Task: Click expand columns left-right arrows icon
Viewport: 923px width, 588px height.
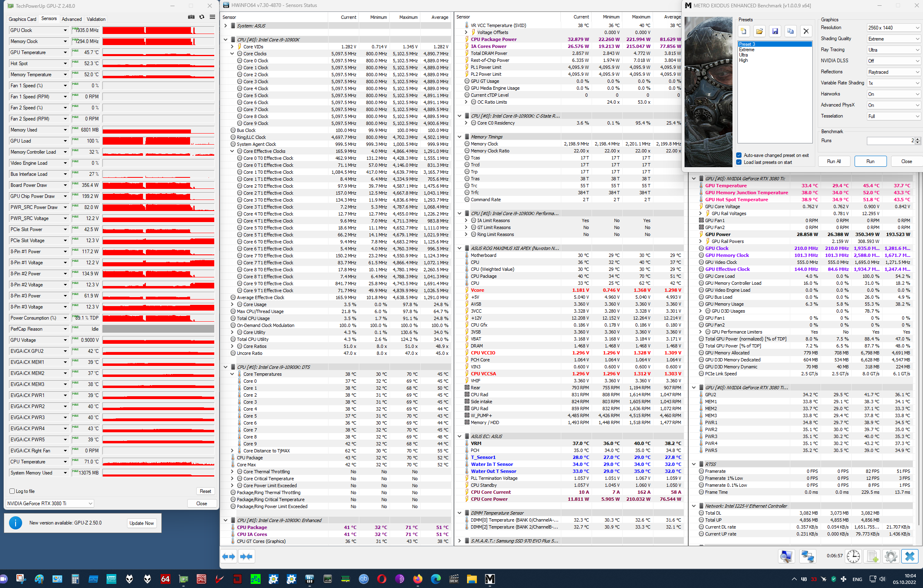Action: [x=229, y=556]
